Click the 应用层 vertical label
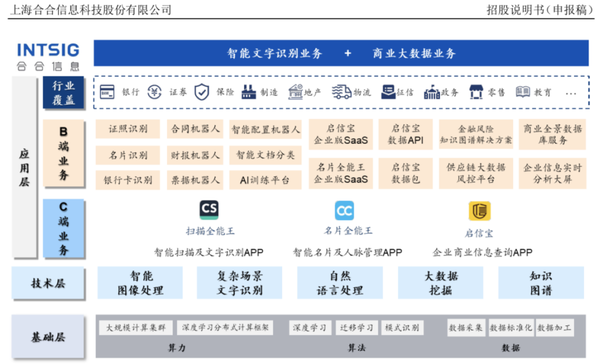This screenshot has height=364, width=603. [25, 167]
